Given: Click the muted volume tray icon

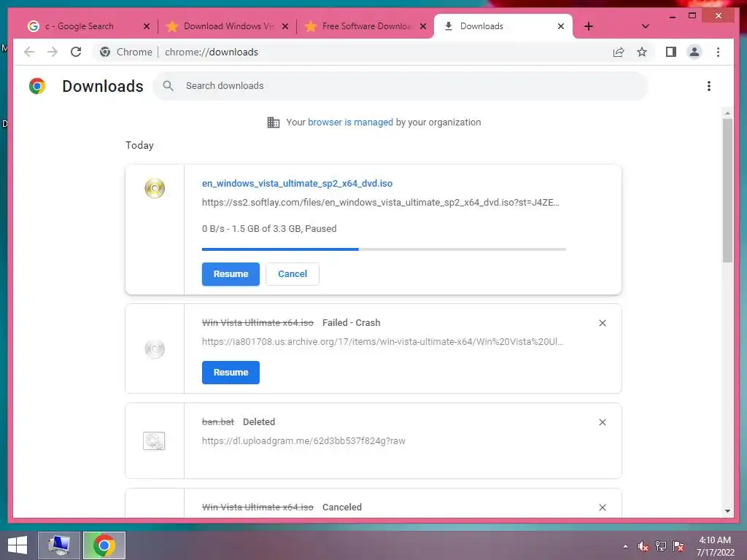Looking at the screenshot, I should click(x=643, y=546).
